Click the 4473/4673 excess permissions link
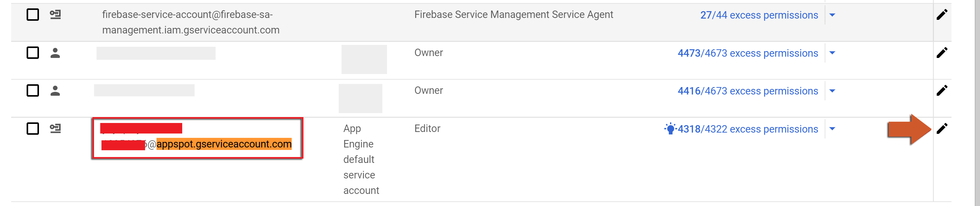The image size is (980, 206). point(748,53)
